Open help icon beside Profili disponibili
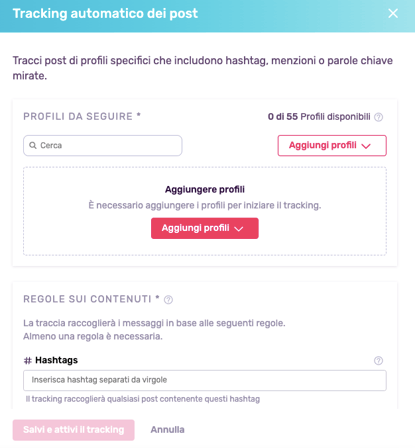 coord(378,117)
